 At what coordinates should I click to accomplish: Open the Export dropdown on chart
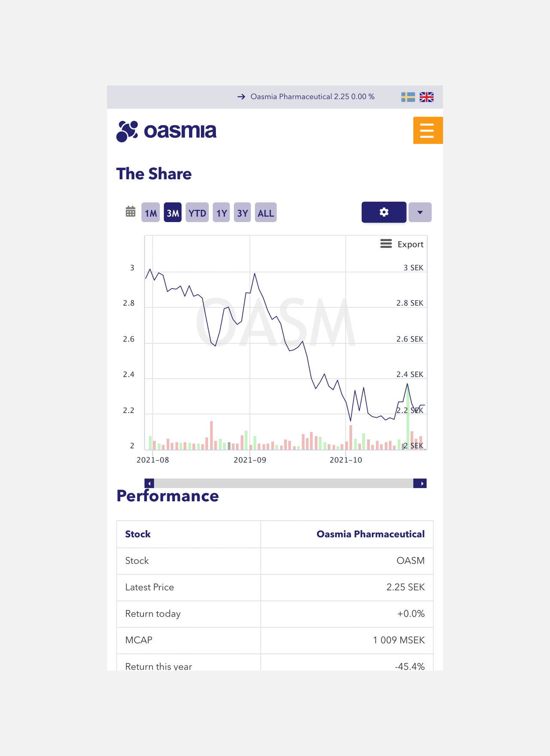[402, 244]
